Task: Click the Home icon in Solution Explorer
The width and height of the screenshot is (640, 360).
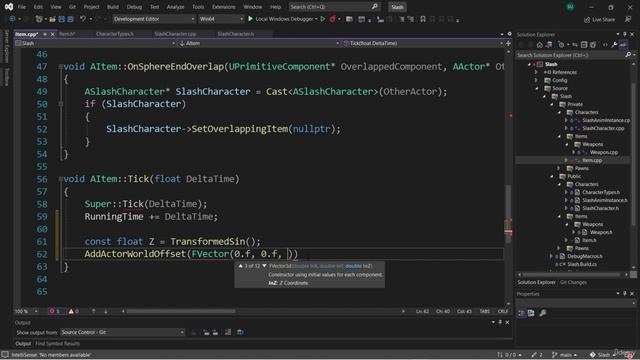Action: 540,45
